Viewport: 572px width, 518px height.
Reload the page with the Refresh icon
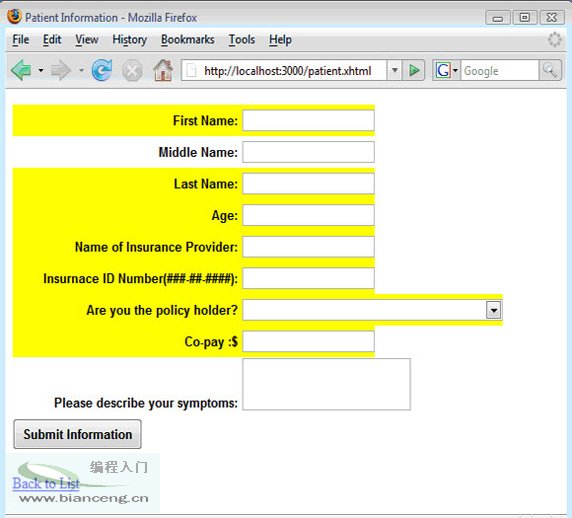102,70
